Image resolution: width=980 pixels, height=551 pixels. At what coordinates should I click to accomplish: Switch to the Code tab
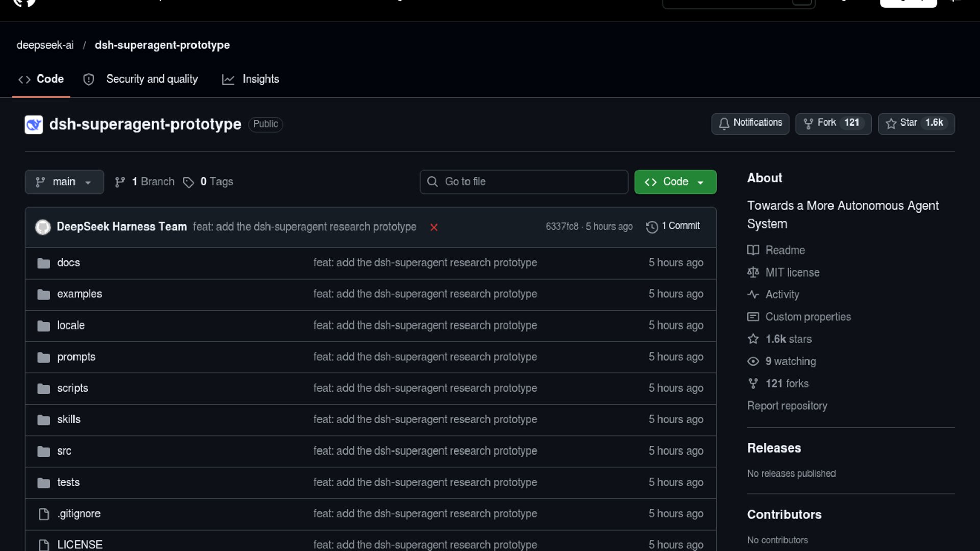click(41, 79)
